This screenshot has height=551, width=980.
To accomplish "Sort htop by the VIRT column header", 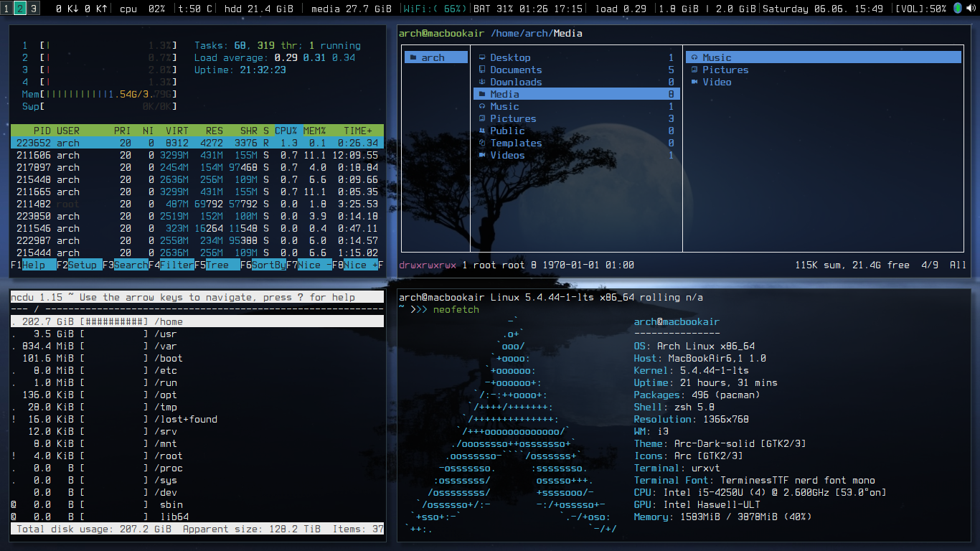I will coord(176,131).
